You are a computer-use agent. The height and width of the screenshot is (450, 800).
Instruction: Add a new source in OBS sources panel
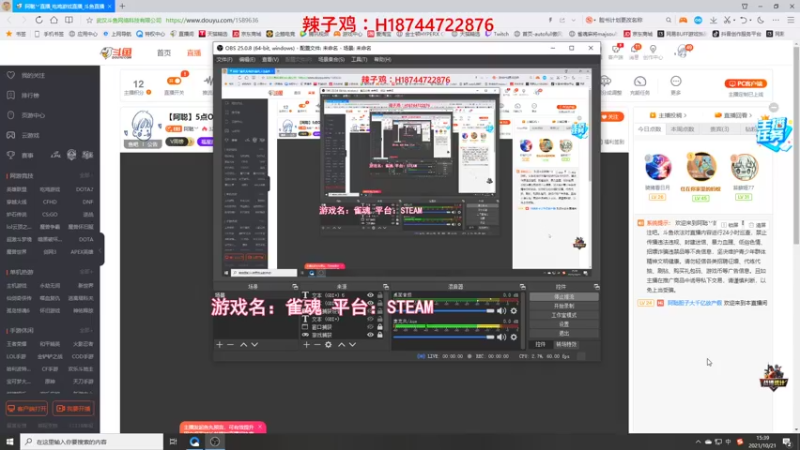coord(306,345)
